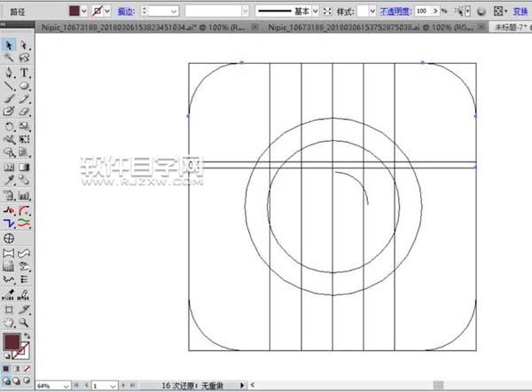Select the Hand tool

click(x=9, y=322)
